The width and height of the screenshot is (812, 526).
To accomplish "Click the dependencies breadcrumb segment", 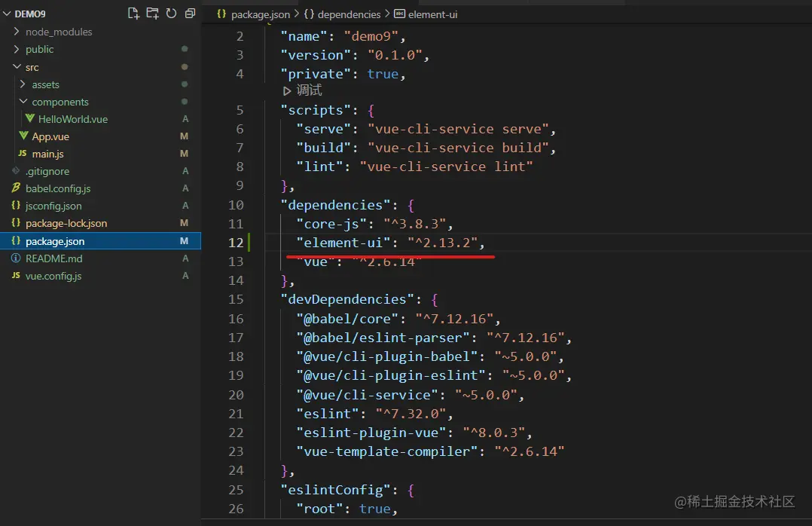I will pyautogui.click(x=349, y=14).
